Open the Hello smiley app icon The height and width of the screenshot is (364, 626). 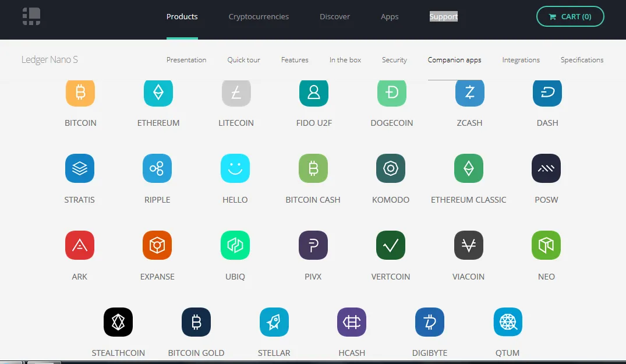pyautogui.click(x=235, y=168)
